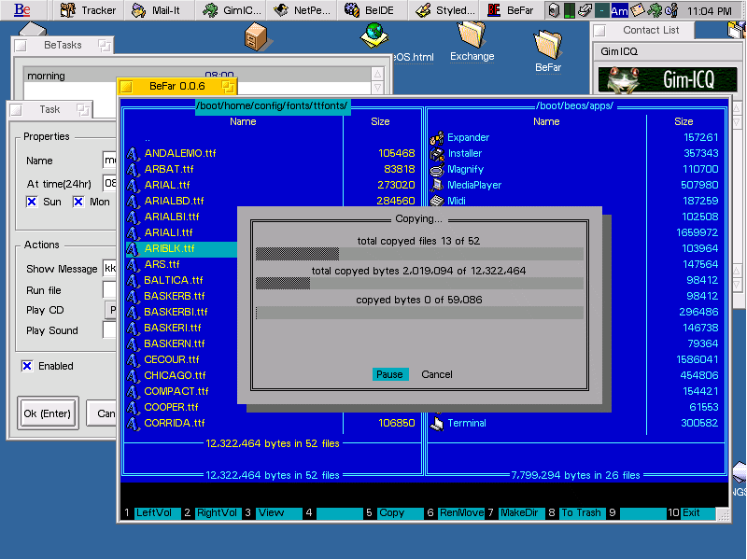Select ARIALBI.ttf font icon
The height and width of the screenshot is (560, 747).
133,217
